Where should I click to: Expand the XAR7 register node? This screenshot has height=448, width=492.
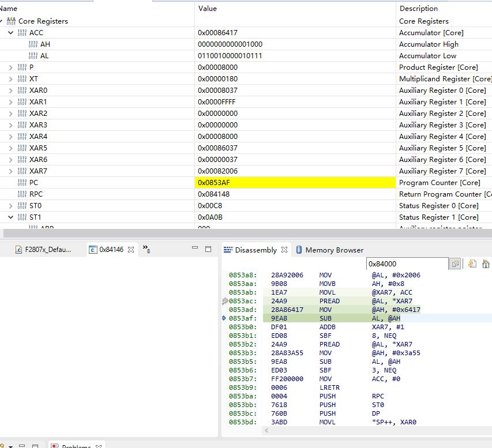point(10,171)
